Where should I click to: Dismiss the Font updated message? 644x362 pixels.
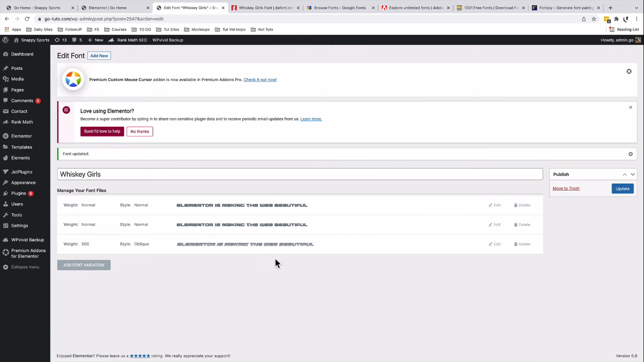coord(630,154)
